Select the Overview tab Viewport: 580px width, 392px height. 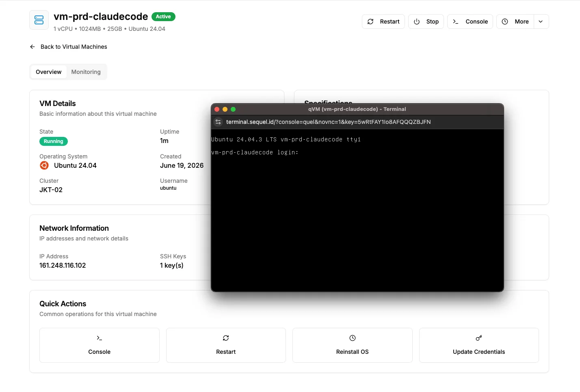click(49, 72)
